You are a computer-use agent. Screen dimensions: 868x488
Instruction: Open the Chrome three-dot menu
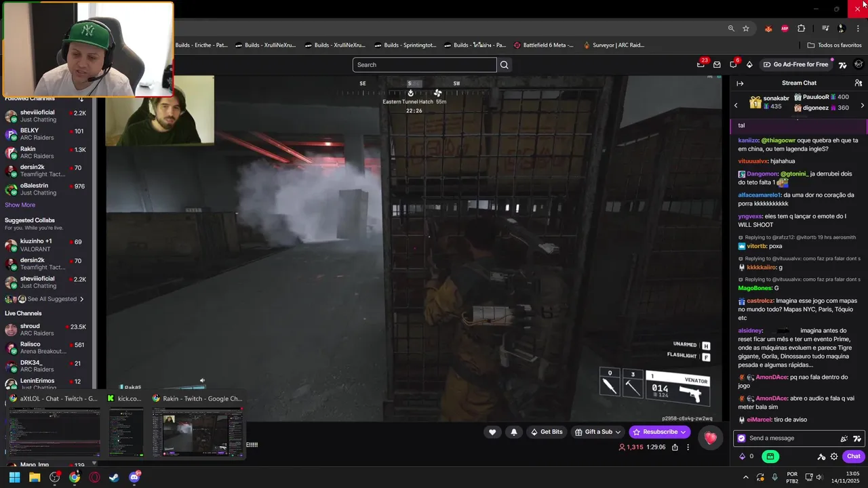click(x=858, y=28)
